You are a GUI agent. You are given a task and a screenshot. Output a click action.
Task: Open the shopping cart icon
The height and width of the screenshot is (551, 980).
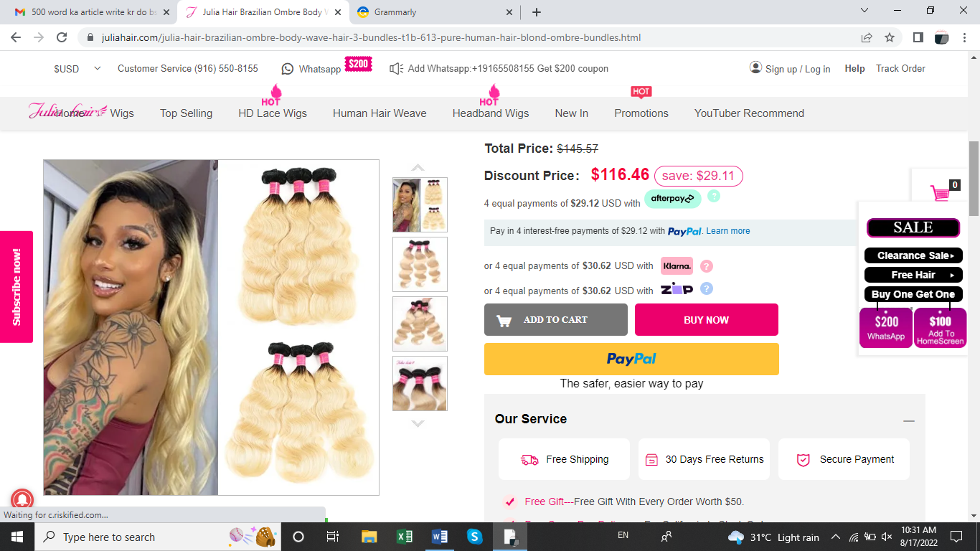tap(940, 193)
